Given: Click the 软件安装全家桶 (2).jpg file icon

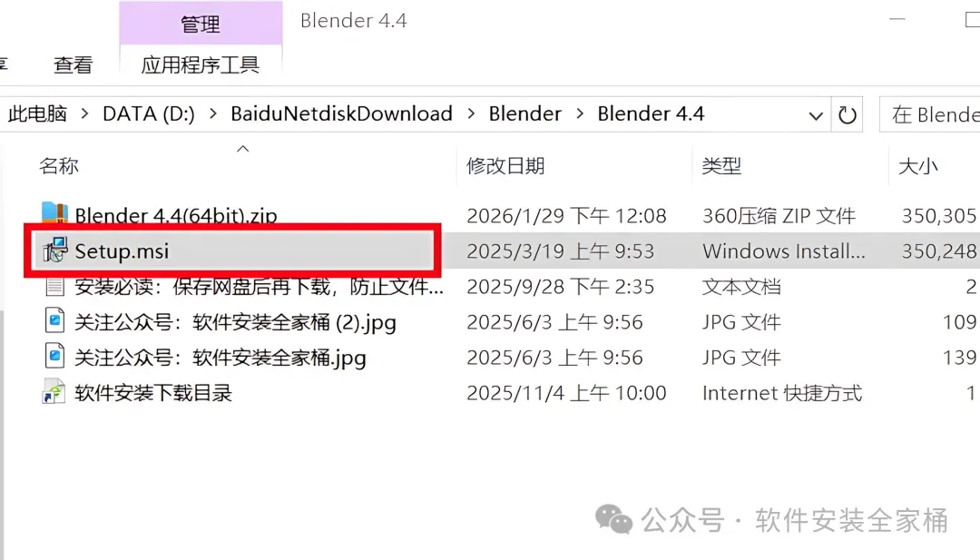Looking at the screenshot, I should (55, 321).
